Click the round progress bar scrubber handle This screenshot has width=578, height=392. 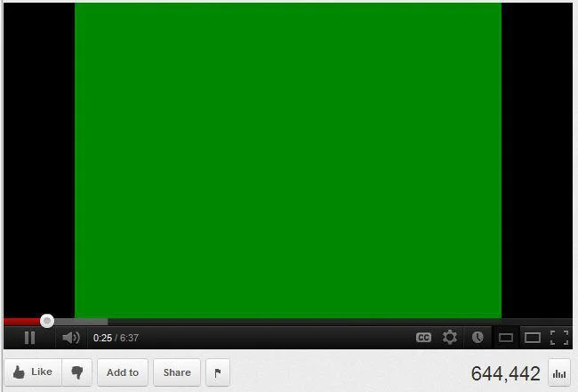[x=47, y=321]
